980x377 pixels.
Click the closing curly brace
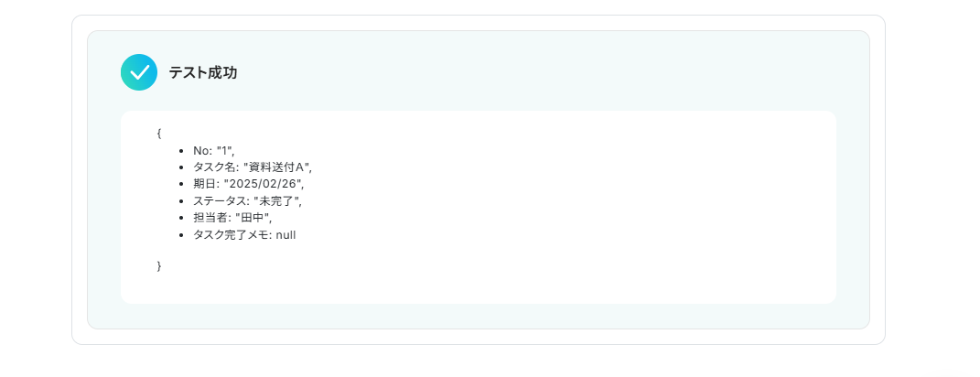click(159, 265)
